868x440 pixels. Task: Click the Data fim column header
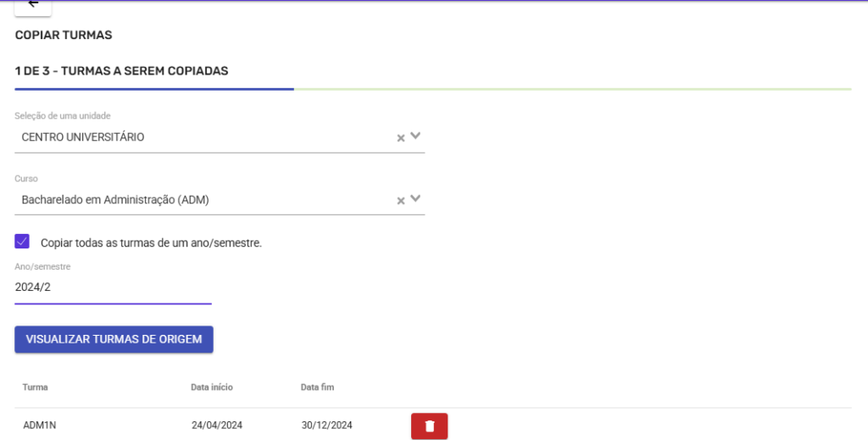click(x=317, y=387)
